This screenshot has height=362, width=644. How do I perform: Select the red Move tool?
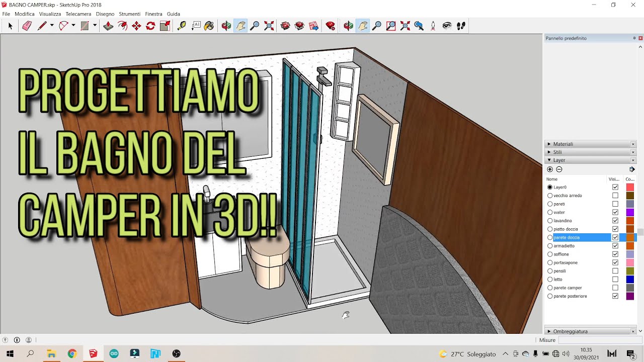136,26
